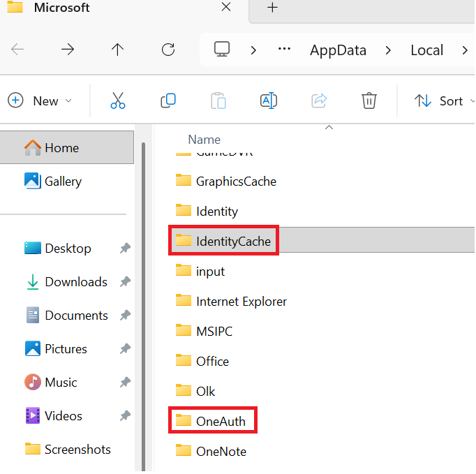
Task: Select the GraphicsCache folder
Action: pos(226,181)
